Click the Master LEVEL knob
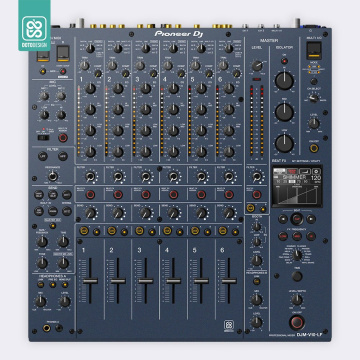The height and width of the screenshot is (360, 360). pos(257,66)
